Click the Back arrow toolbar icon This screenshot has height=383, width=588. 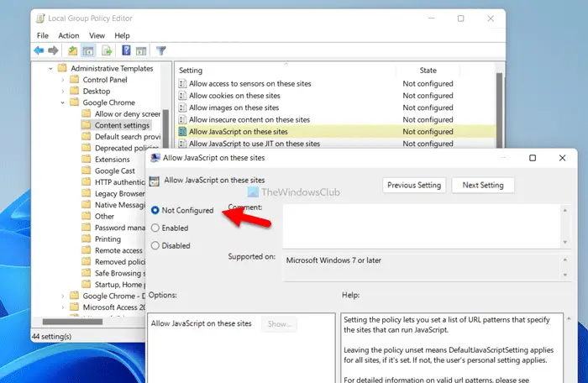(39, 50)
